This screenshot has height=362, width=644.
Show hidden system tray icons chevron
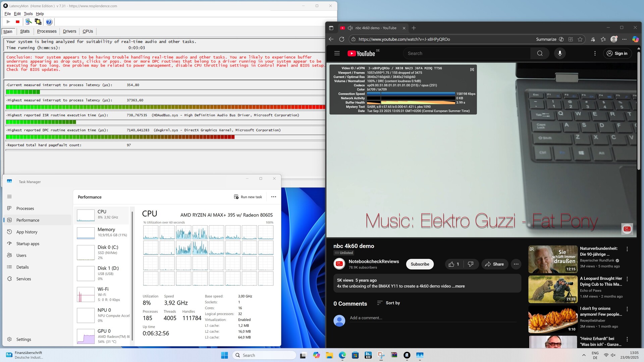[584, 355]
